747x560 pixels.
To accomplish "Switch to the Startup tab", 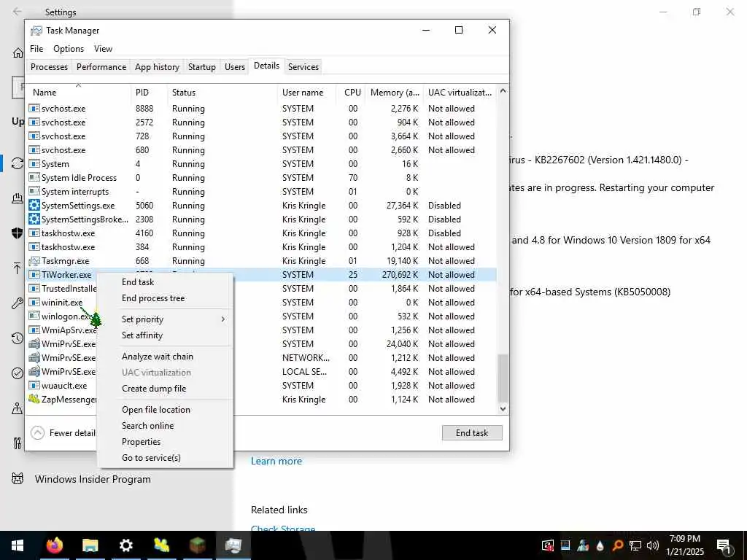I will coord(201,67).
